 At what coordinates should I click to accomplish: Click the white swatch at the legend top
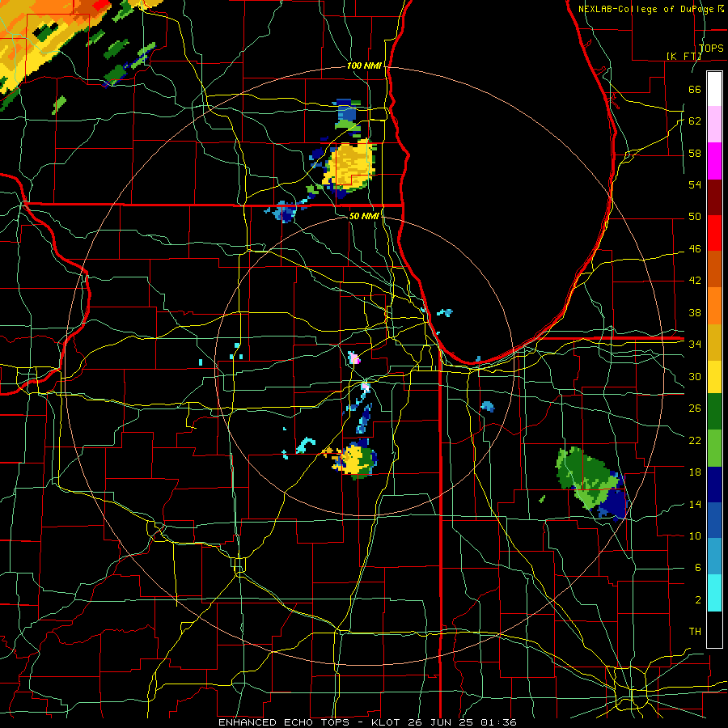pyautogui.click(x=714, y=89)
